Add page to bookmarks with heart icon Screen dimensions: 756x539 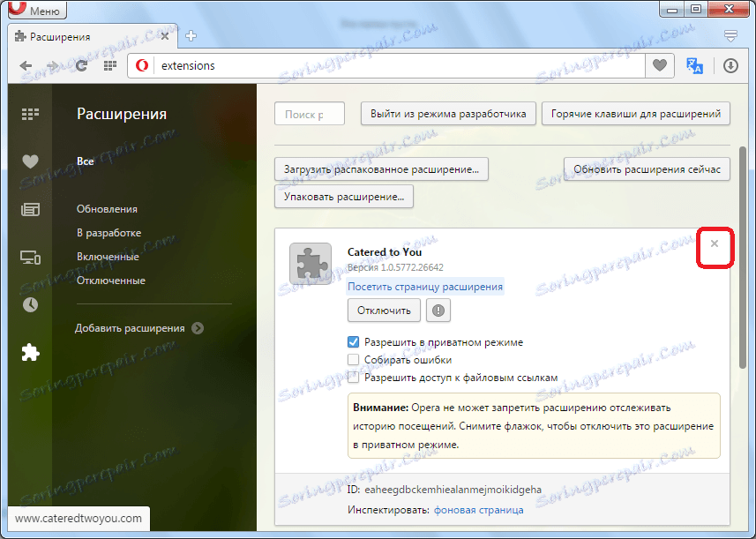pos(660,65)
